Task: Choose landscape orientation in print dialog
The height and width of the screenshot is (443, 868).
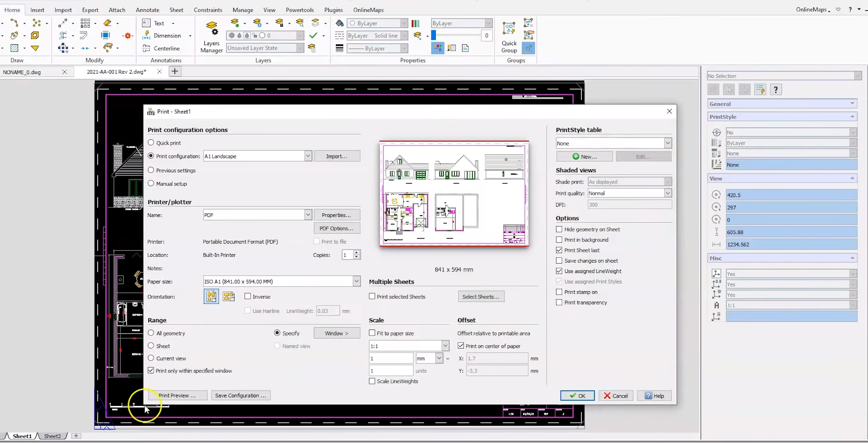Action: pyautogui.click(x=229, y=296)
